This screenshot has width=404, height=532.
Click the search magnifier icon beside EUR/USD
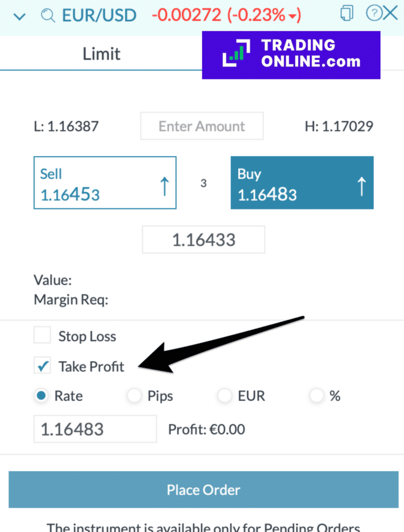(x=48, y=16)
